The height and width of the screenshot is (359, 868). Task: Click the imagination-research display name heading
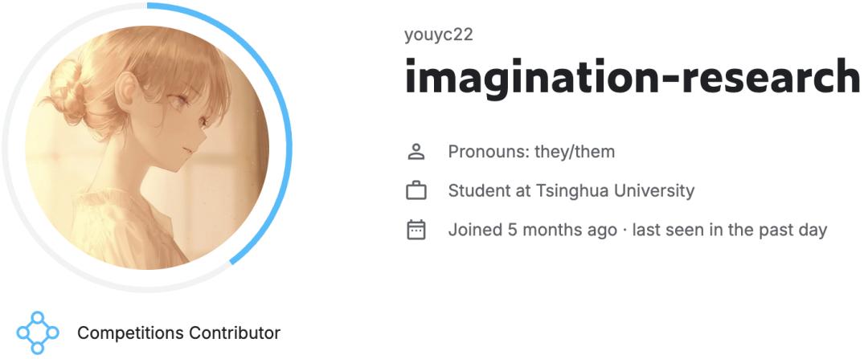pos(632,77)
